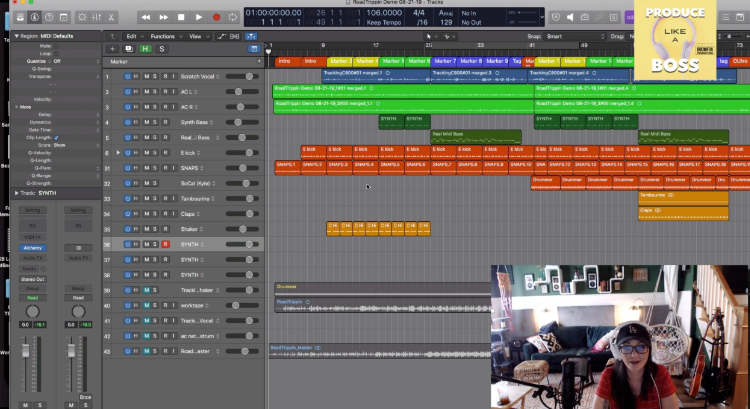
Task: Toggle Cycle mode in the transport bar
Action: pyautogui.click(x=233, y=17)
